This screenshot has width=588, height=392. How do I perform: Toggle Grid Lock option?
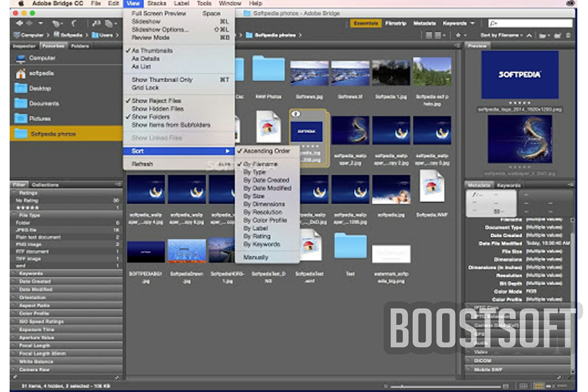pos(179,88)
